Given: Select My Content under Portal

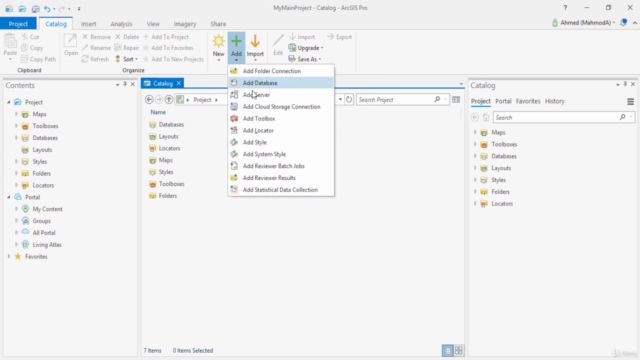Looking at the screenshot, I should (x=47, y=209).
